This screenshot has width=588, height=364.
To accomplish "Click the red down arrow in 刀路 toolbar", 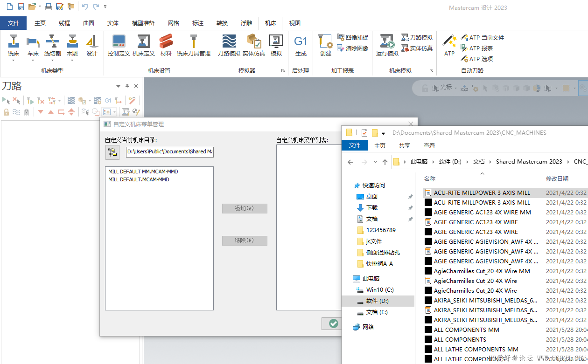I will pyautogui.click(x=41, y=112).
